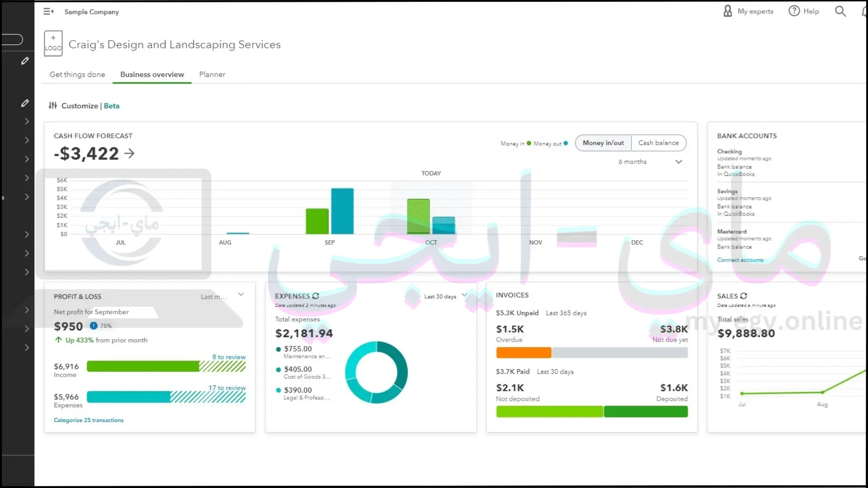868x488 pixels.
Task: Click the $390.00 Legal & Professional item
Action: [x=303, y=394]
